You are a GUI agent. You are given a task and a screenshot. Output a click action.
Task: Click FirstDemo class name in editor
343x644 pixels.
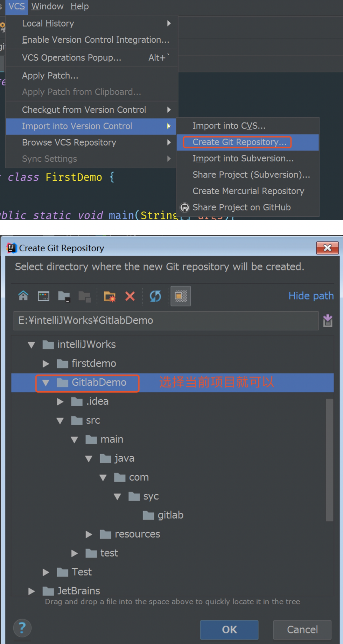74,177
